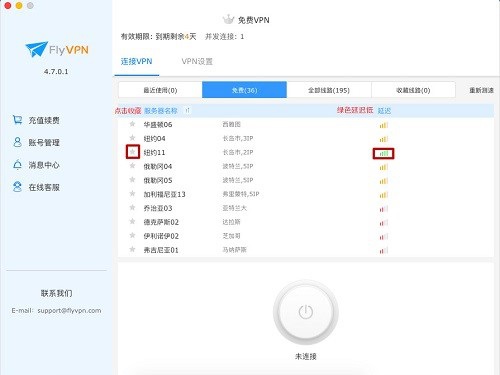This screenshot has width=500, height=375.
Task: Open the 全部线路(195) tab
Action: click(329, 90)
